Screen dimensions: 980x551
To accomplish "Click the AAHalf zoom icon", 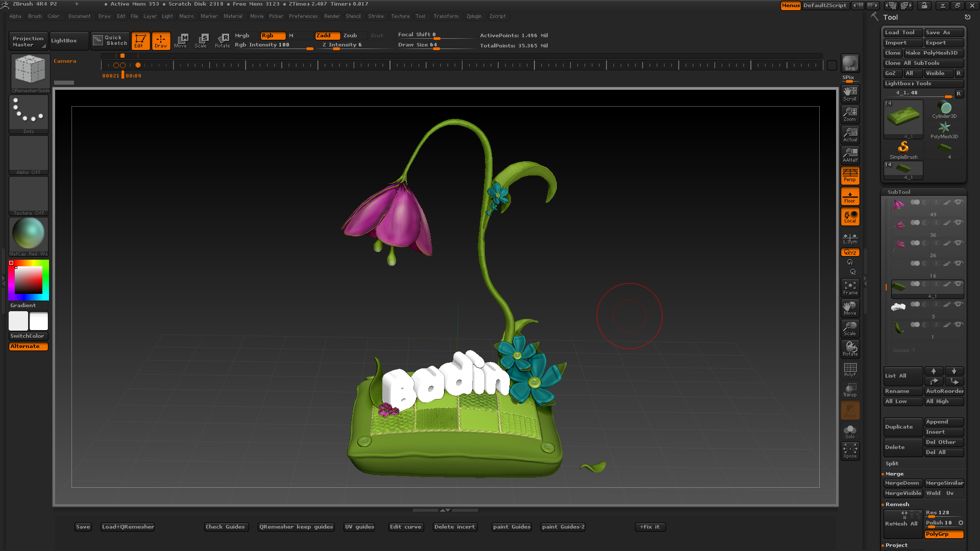I will click(850, 155).
